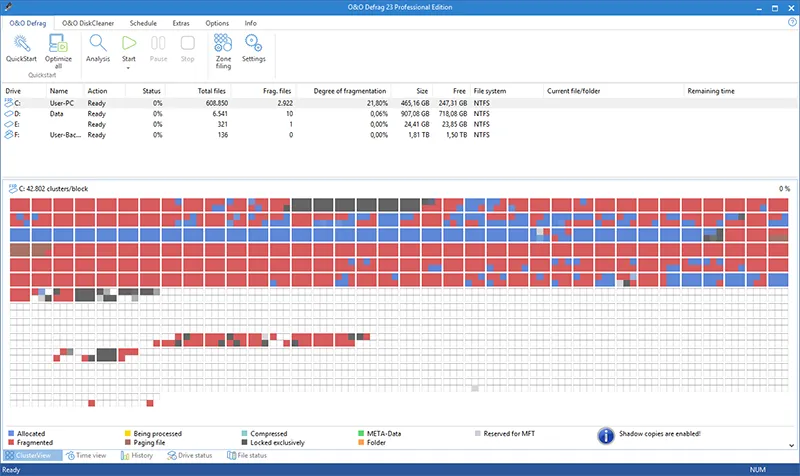The image size is (800, 476).
Task: Switch to O&O Defrag tab
Action: (x=28, y=23)
